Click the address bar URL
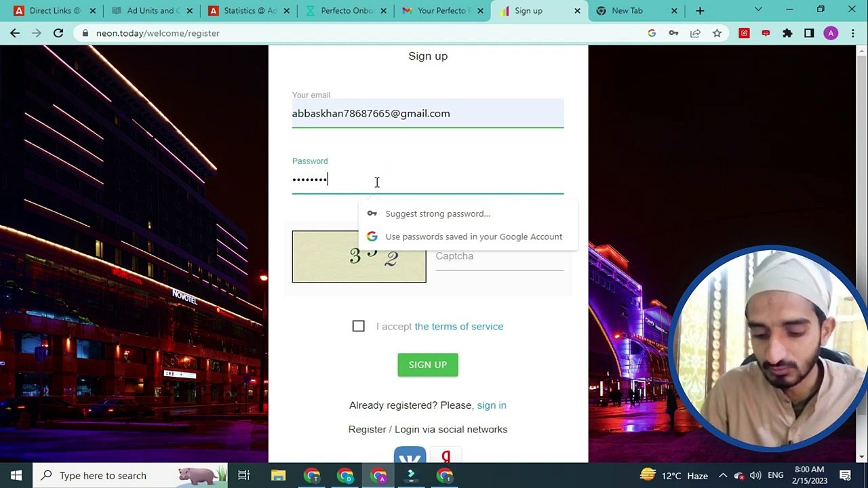Image resolution: width=868 pixels, height=488 pixels. pos(157,33)
